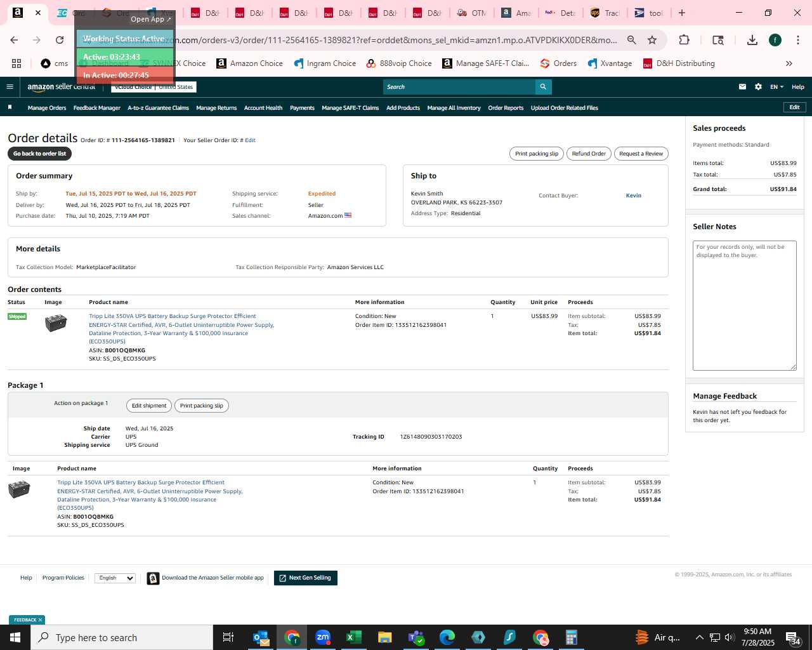The image size is (812, 650).
Task: Show hidden system tray icons
Action: click(x=699, y=637)
